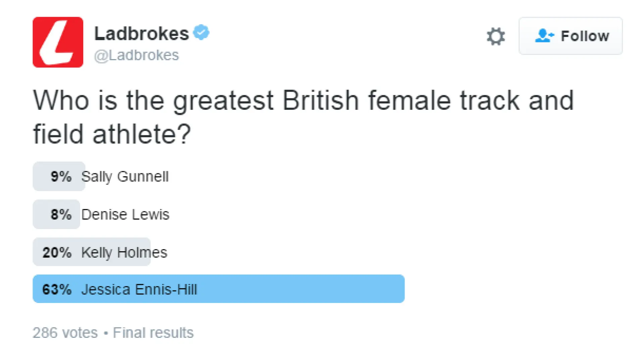Click the 8% percentage label
The image size is (644, 360).
(61, 215)
